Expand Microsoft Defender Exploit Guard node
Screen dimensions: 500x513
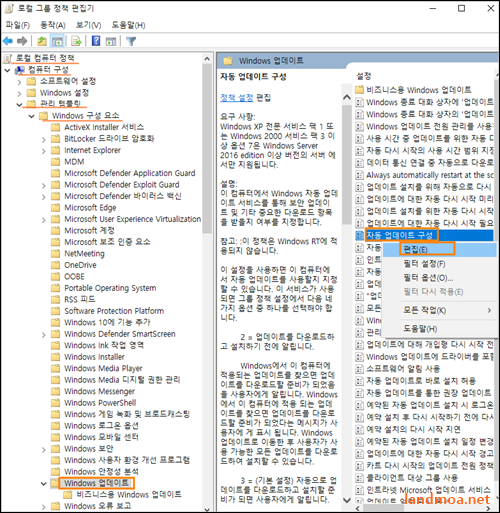(44, 185)
